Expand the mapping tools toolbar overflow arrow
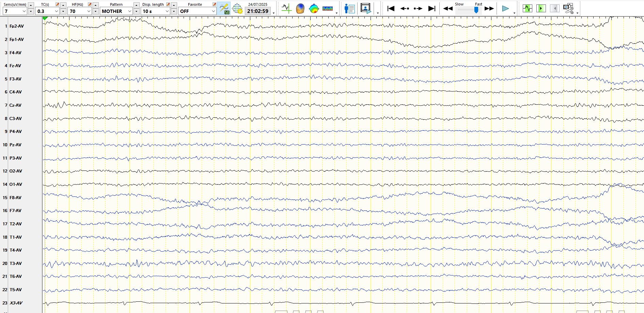The image size is (644, 313). 336,13
